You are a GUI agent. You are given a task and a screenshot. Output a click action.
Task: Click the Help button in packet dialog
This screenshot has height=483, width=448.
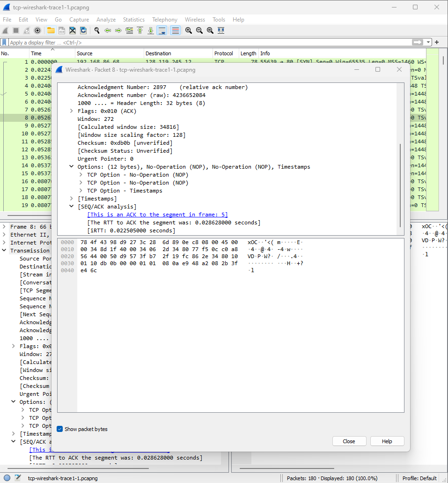pos(387,441)
